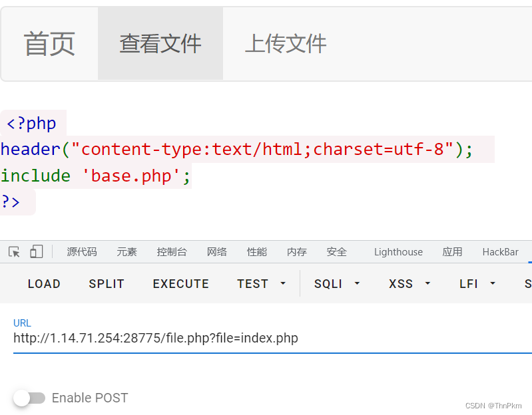Open the 上传文件 upload page
The width and height of the screenshot is (532, 415).
[286, 44]
